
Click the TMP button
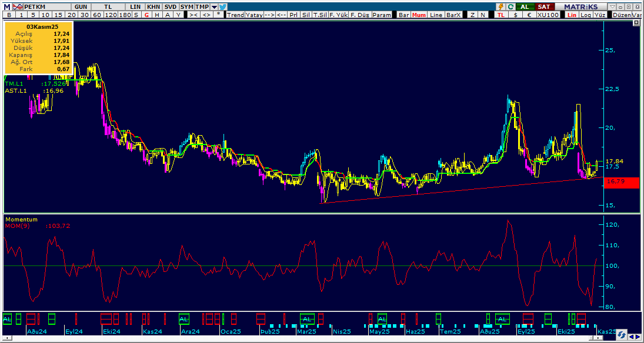tap(202, 6)
